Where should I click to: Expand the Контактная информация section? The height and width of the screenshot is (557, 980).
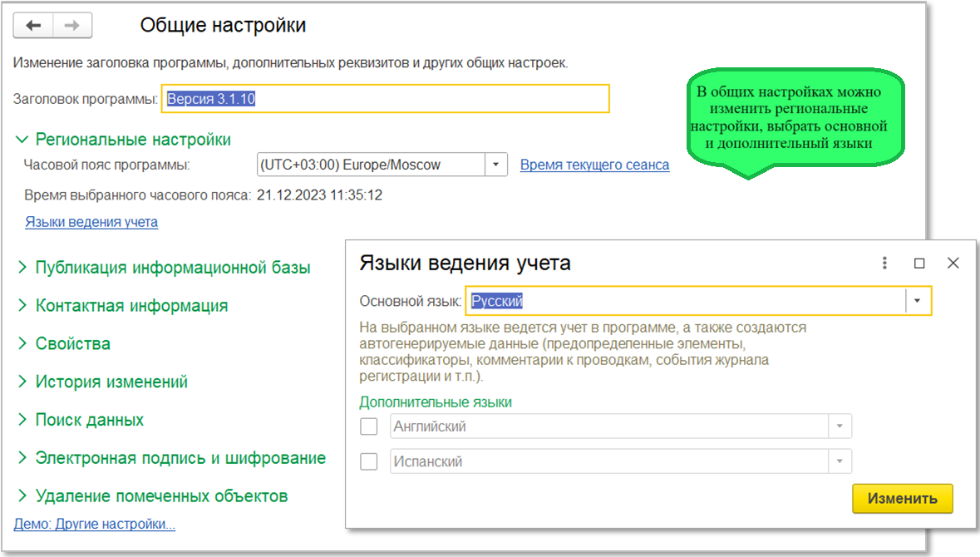click(x=131, y=306)
